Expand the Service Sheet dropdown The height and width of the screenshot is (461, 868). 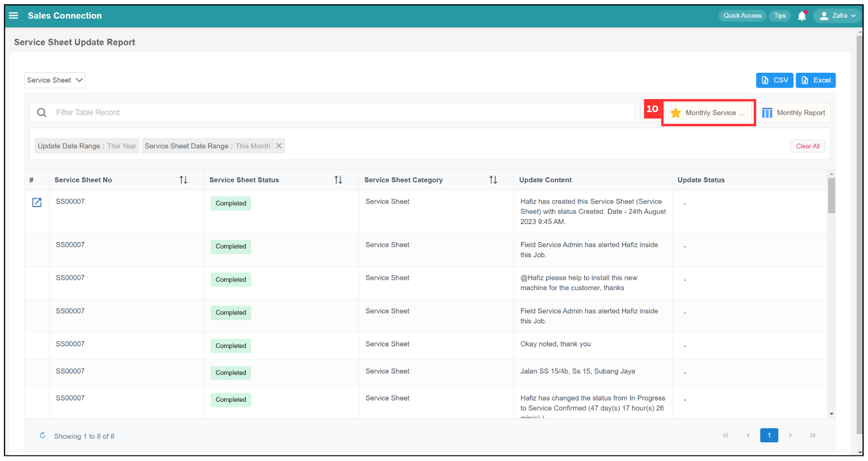tap(55, 80)
